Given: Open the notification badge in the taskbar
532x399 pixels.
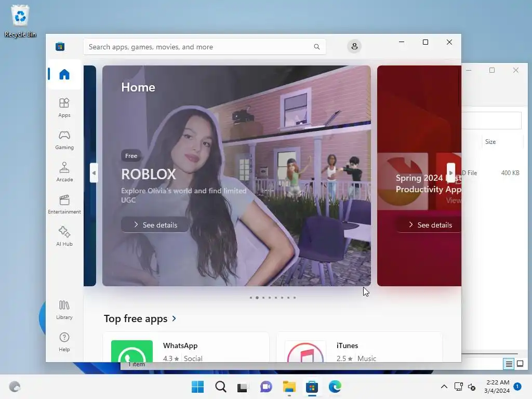Looking at the screenshot, I should coord(517,387).
